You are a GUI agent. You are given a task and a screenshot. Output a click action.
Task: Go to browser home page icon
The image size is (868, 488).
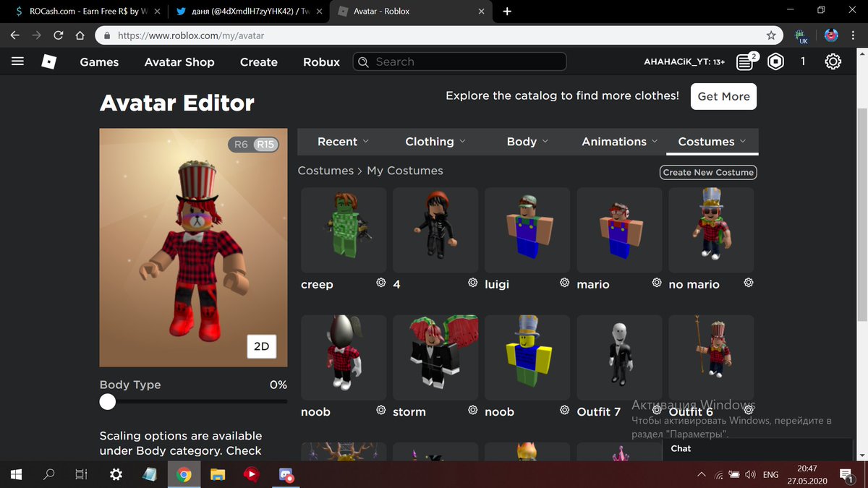(x=80, y=35)
